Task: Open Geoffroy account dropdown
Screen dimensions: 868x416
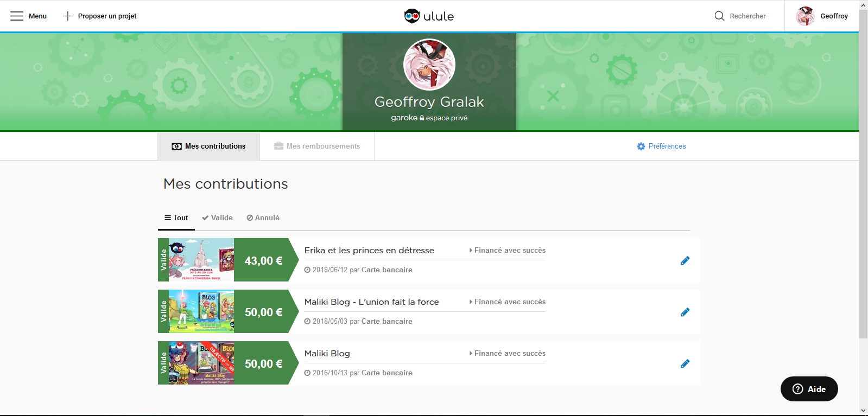Action: tap(822, 16)
